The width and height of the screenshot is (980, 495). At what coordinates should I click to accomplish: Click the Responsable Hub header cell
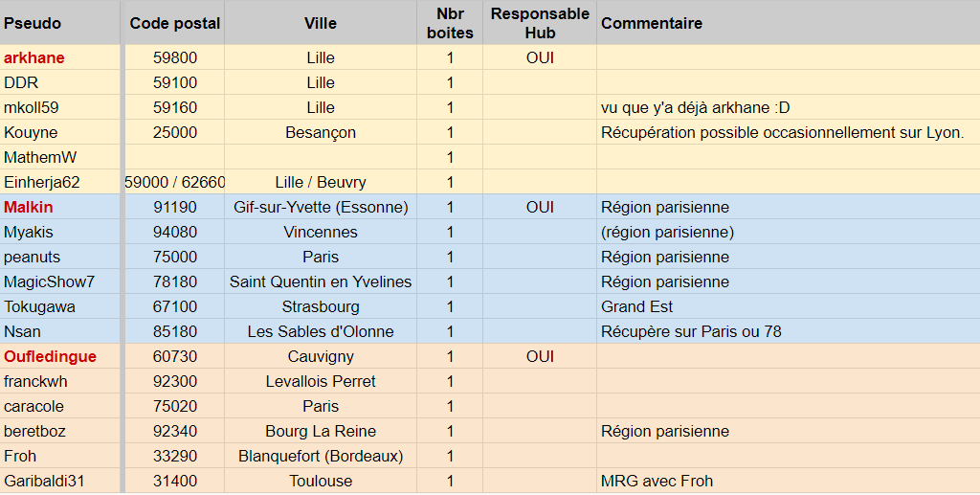click(540, 23)
